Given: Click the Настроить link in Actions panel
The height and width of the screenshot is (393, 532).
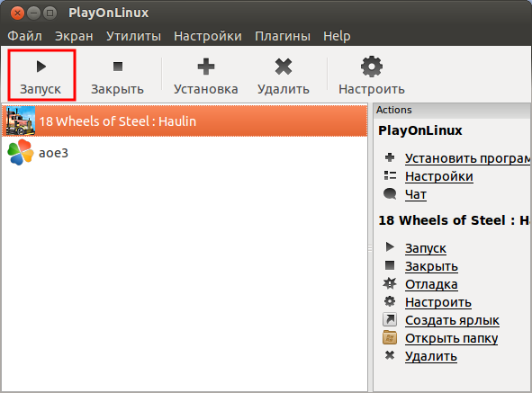Looking at the screenshot, I should coord(438,302).
